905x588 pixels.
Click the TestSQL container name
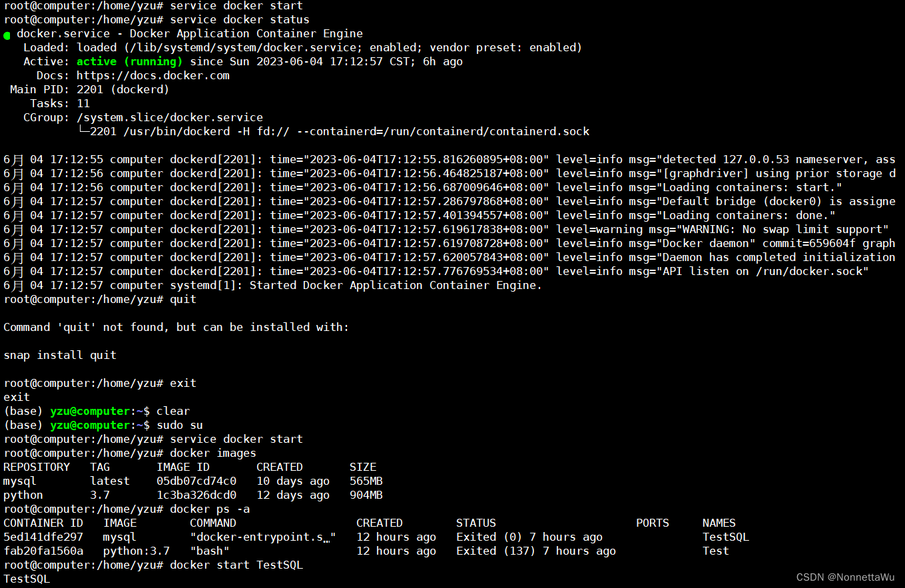[725, 537]
